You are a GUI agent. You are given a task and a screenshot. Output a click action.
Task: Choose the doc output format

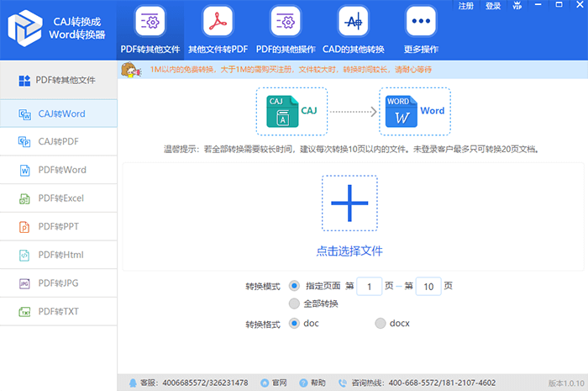294,323
